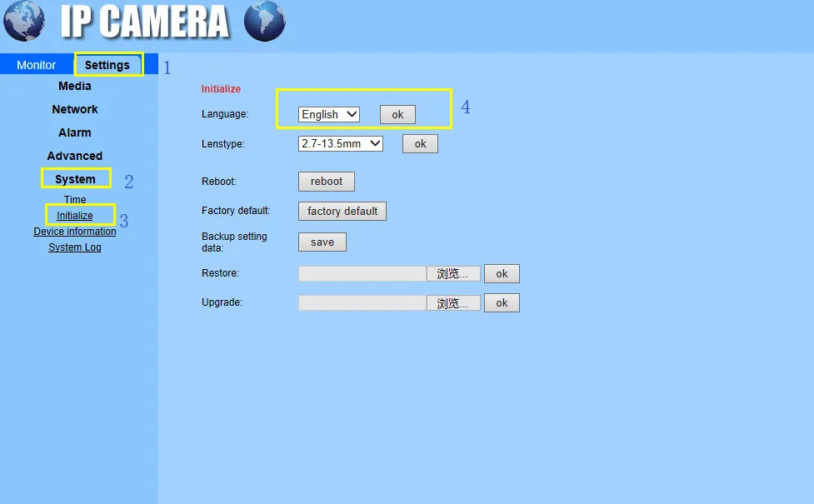Switch to the Settings tab
Image resolution: width=814 pixels, height=504 pixels.
(108, 64)
